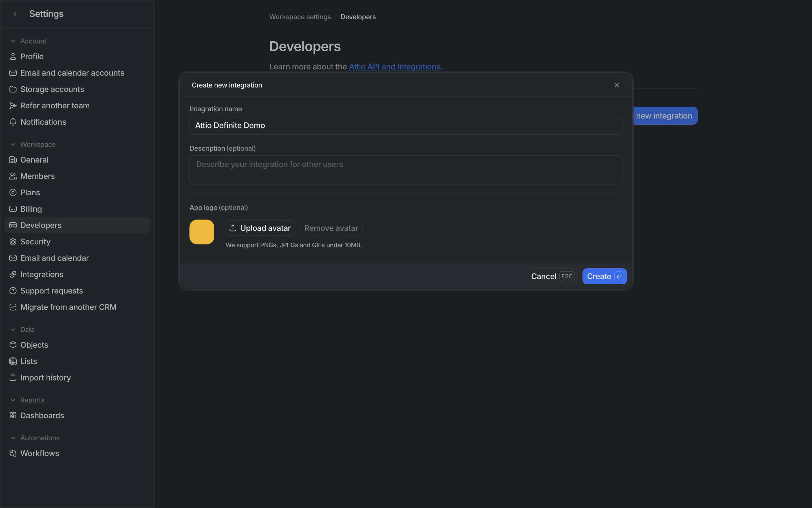Screen dimensions: 812x508
Task: Click the Cancel button in the dialog
Action: (552, 277)
